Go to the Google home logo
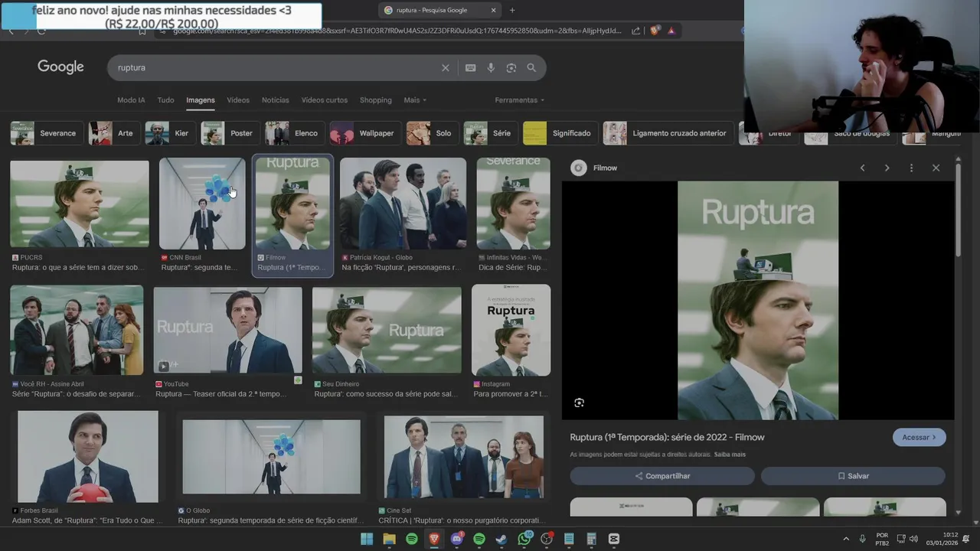980x551 pixels. click(60, 67)
